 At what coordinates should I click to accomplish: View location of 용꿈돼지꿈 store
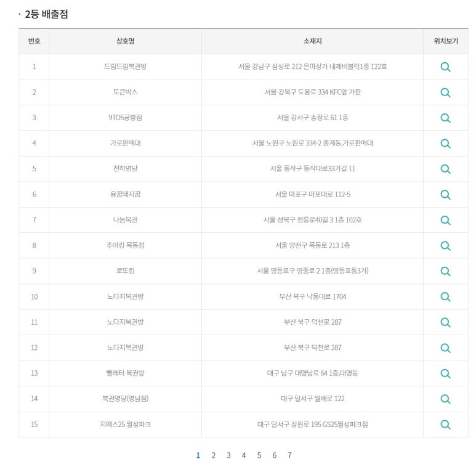tap(445, 194)
